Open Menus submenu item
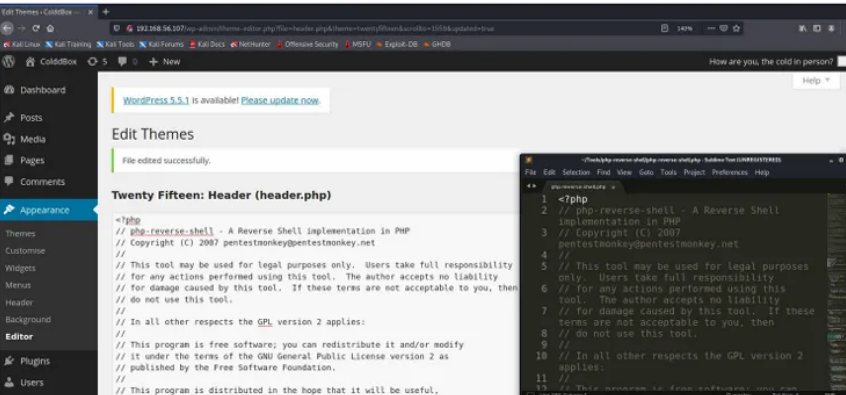846x395 pixels. pos(18,285)
